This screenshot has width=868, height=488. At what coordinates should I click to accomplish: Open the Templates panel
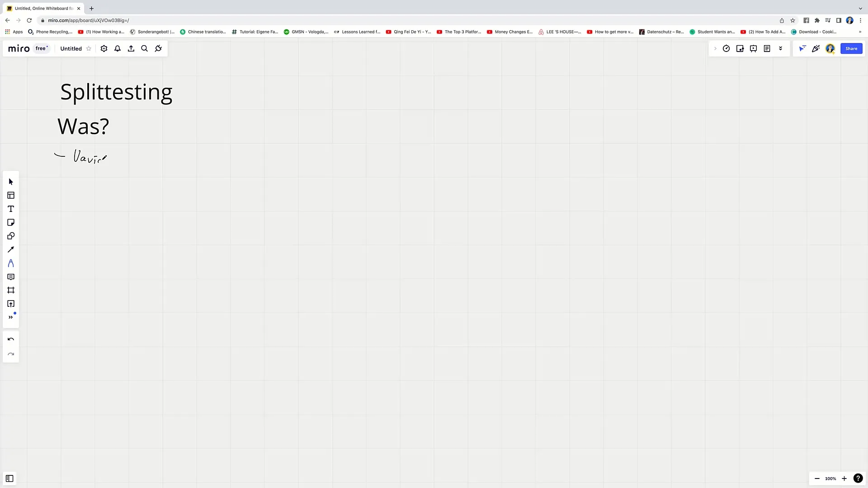pyautogui.click(x=11, y=196)
